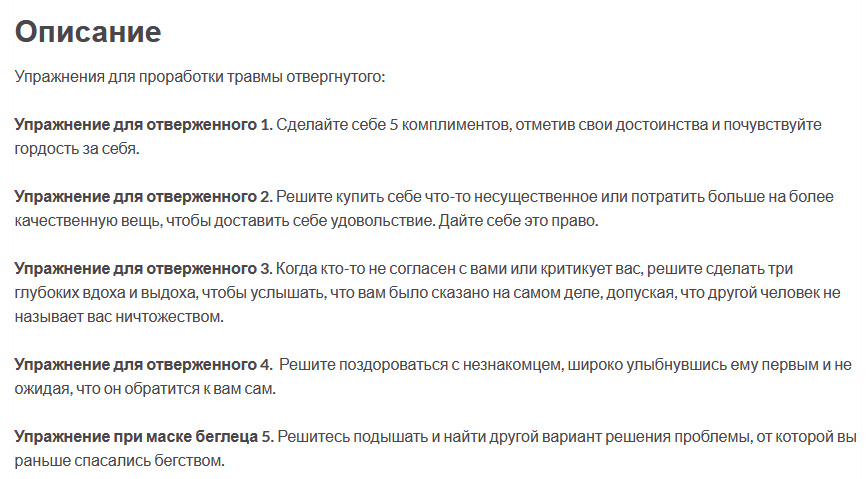Select bold label "Упражнение при маске беглеца 5."

tap(143, 437)
